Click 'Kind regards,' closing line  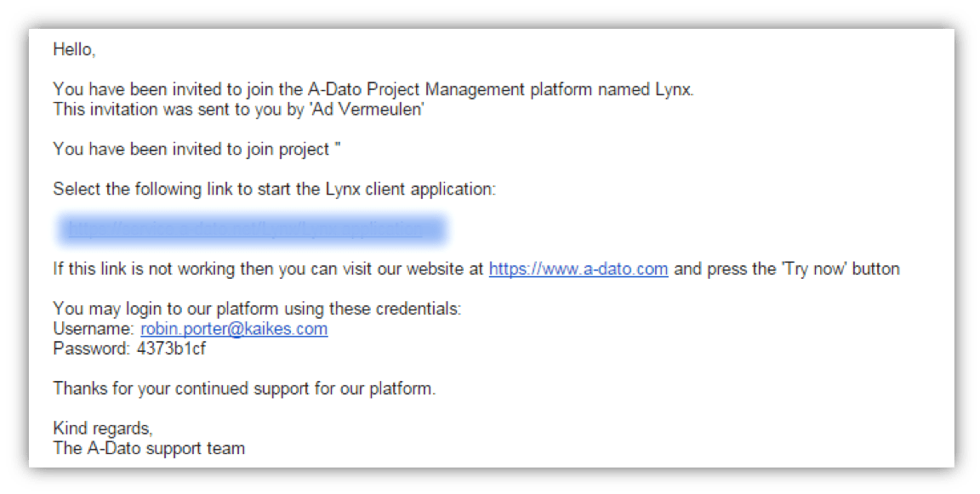[x=102, y=428]
